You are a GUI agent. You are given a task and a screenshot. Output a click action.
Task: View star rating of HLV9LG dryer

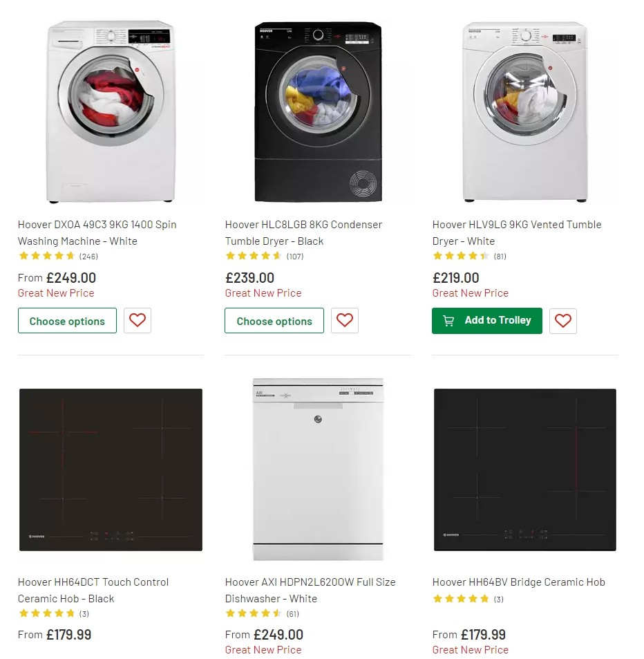point(461,256)
